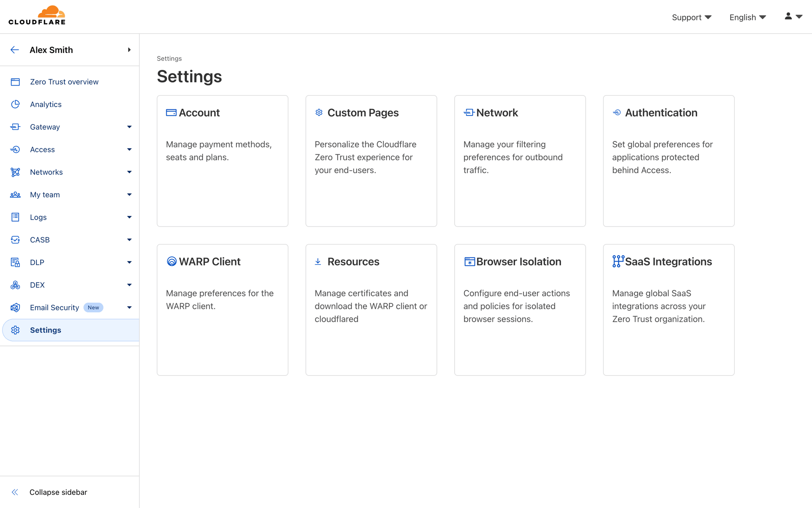Click 'Manage payment methods, seats and plans.' text

(x=219, y=151)
